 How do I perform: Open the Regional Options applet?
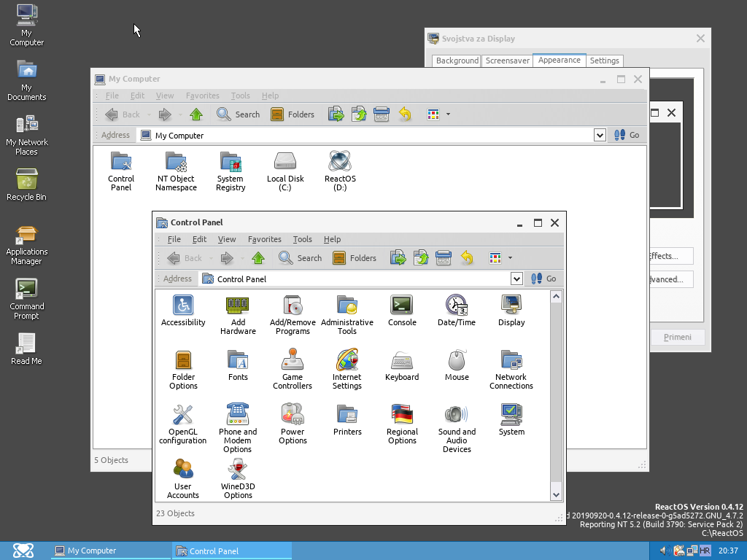click(x=402, y=424)
